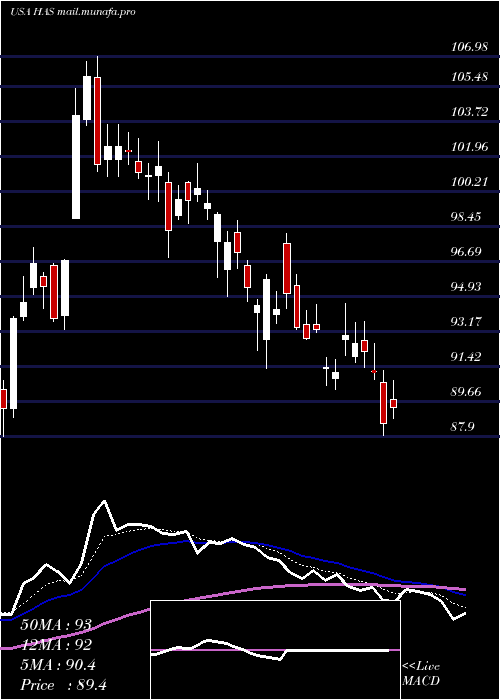Click the 91.42 price level label
Screen dimensions: 500x700
tap(466, 356)
